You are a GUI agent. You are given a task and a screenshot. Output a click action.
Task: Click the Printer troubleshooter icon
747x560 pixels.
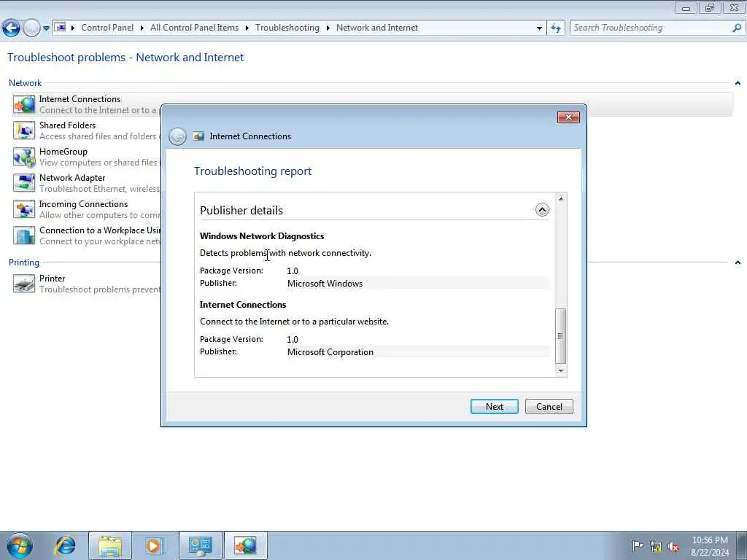coord(24,284)
